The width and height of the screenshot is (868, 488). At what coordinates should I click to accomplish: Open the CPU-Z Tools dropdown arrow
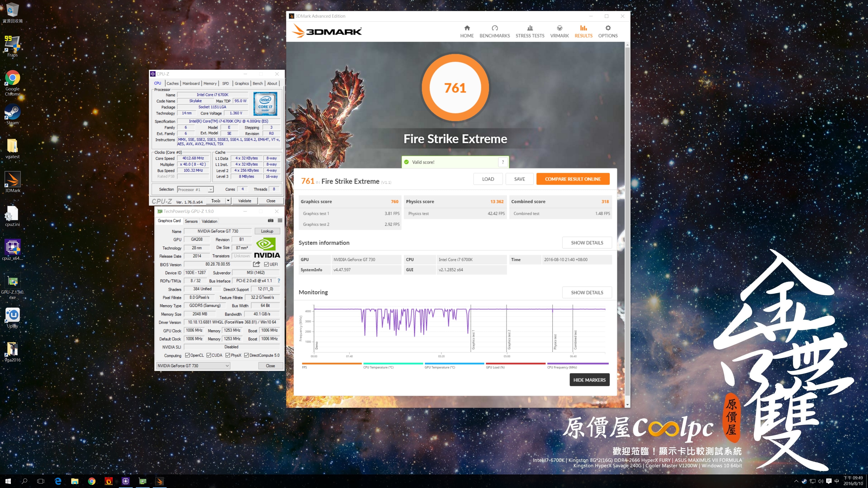(x=228, y=201)
